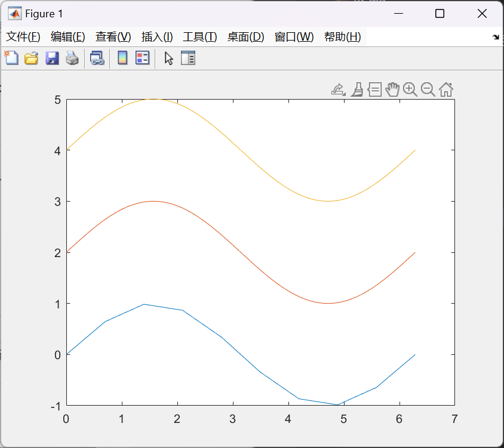Click the dock figure arrow at menu bar right
This screenshot has height=448, width=504.
pyautogui.click(x=495, y=37)
